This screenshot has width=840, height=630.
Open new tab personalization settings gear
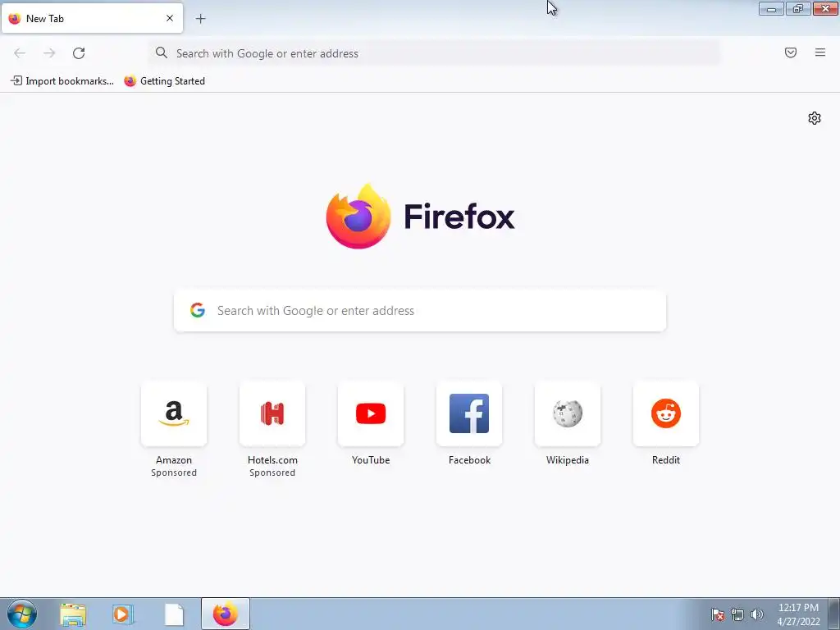pyautogui.click(x=815, y=118)
